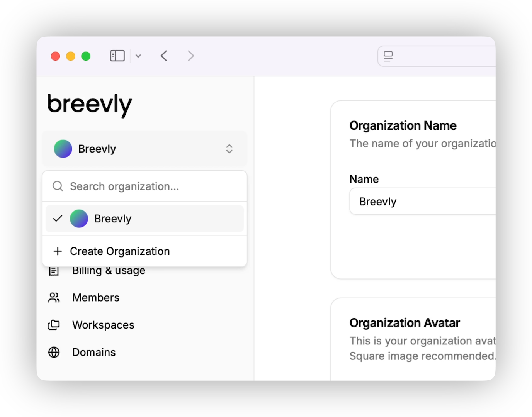Click the gradient avatar in Breevly list item

coord(79,219)
